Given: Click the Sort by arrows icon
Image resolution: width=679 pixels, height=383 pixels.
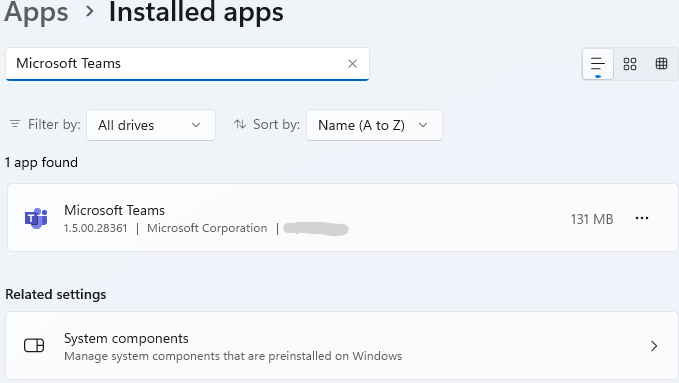Looking at the screenshot, I should pos(240,124).
